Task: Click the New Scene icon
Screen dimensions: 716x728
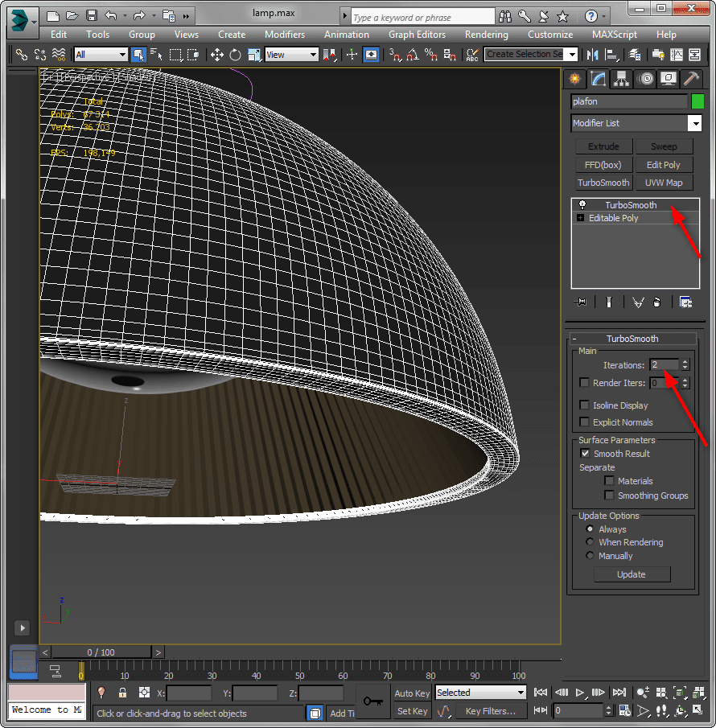Action: coord(53,16)
